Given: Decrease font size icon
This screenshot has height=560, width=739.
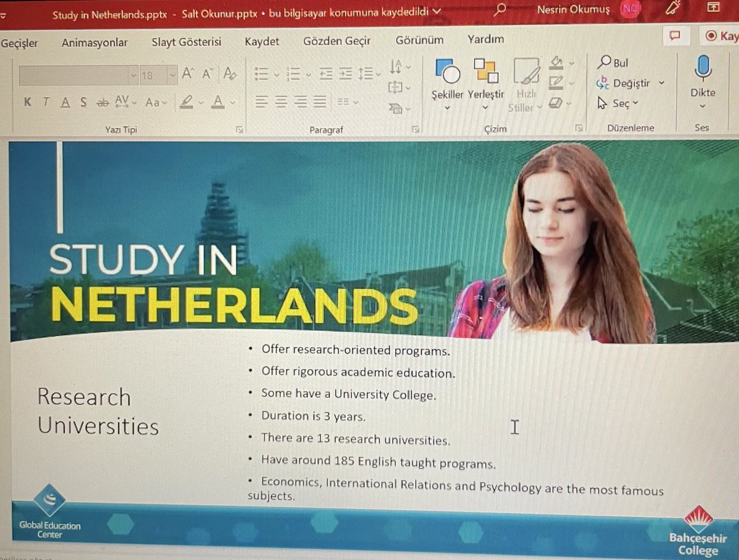Looking at the screenshot, I should coord(208,74).
